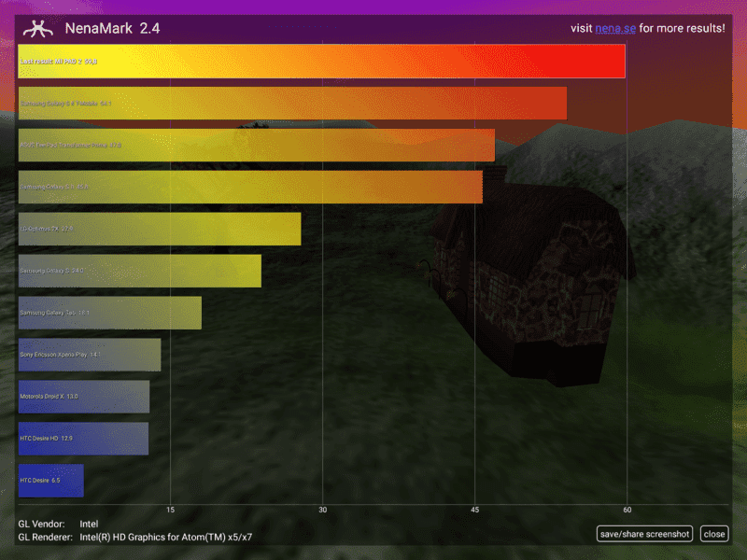
Task: Click the GL Vendor Intel value
Action: click(x=89, y=524)
